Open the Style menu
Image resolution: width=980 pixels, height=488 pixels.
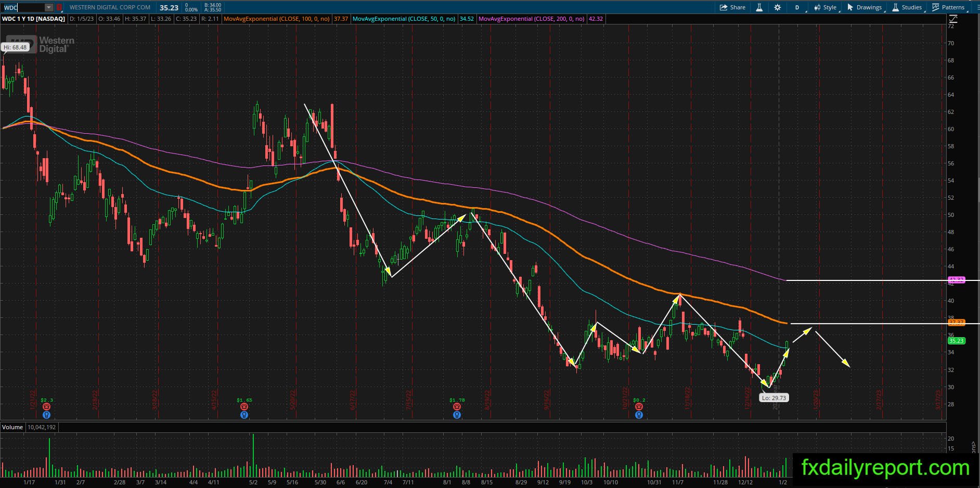[826, 7]
